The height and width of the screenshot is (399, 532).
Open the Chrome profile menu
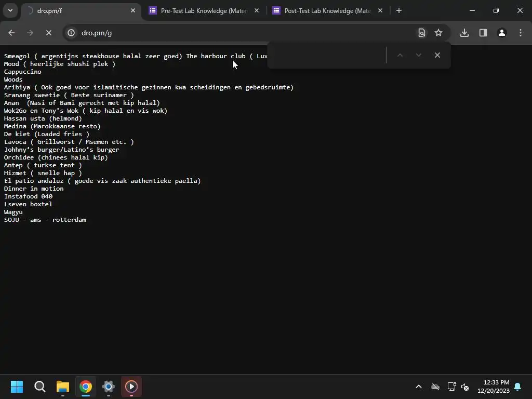point(502,33)
